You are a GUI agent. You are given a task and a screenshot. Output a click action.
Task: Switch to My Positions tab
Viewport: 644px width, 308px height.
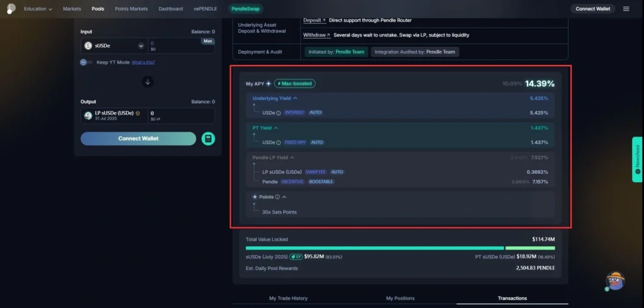tap(400, 298)
